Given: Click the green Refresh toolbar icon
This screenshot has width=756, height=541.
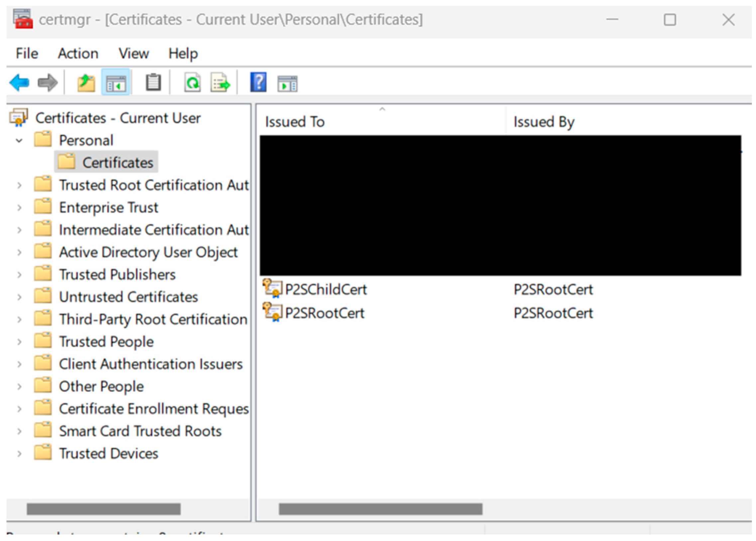Looking at the screenshot, I should click(192, 82).
